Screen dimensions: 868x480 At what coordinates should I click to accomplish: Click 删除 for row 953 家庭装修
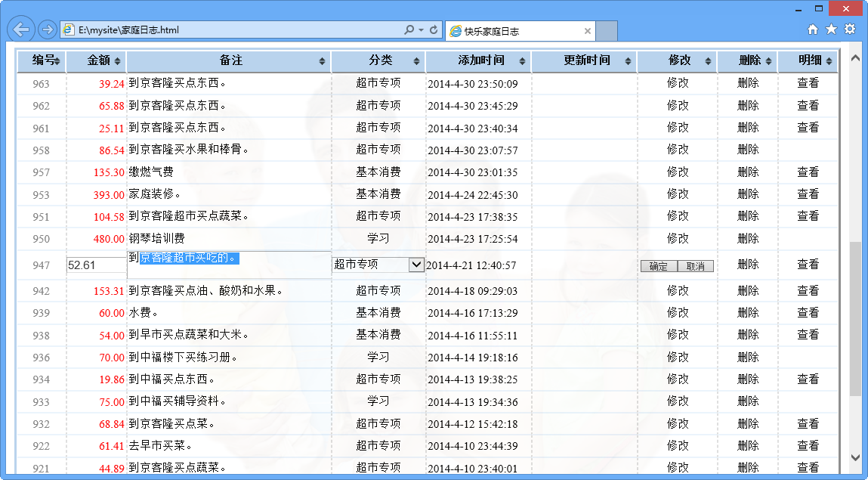pos(748,194)
